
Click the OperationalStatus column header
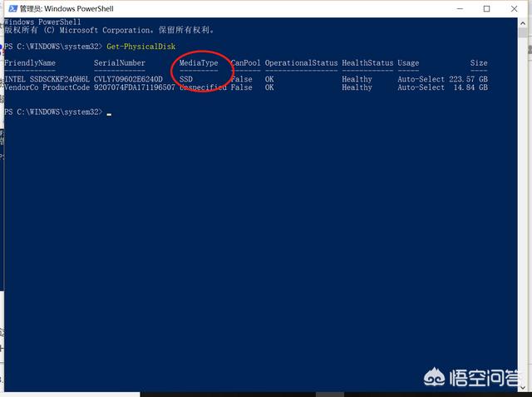pos(301,62)
